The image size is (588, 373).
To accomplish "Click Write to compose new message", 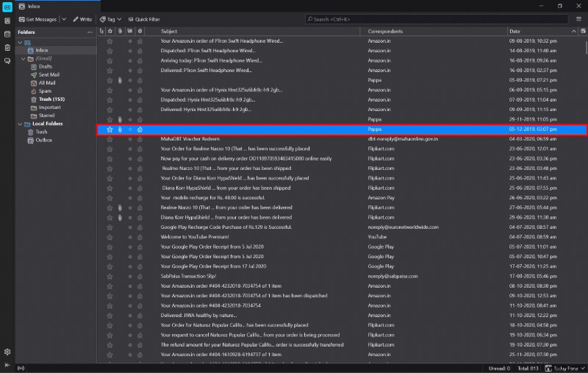I will 82,19.
